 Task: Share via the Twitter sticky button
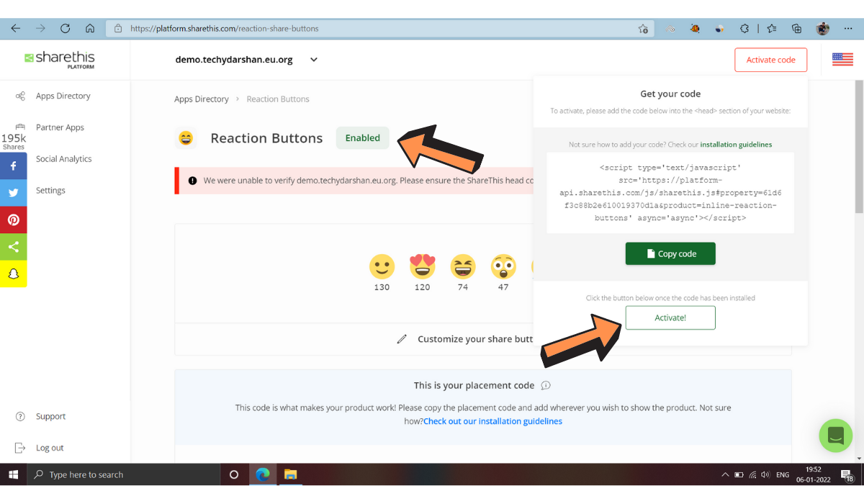pos(13,193)
